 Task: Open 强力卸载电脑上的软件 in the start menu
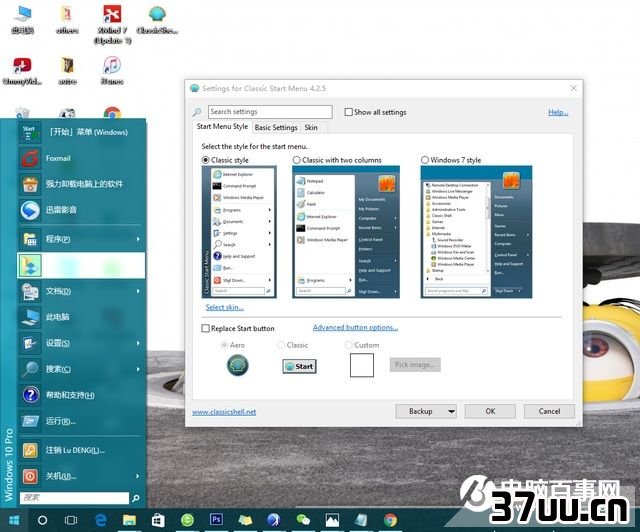(81, 184)
